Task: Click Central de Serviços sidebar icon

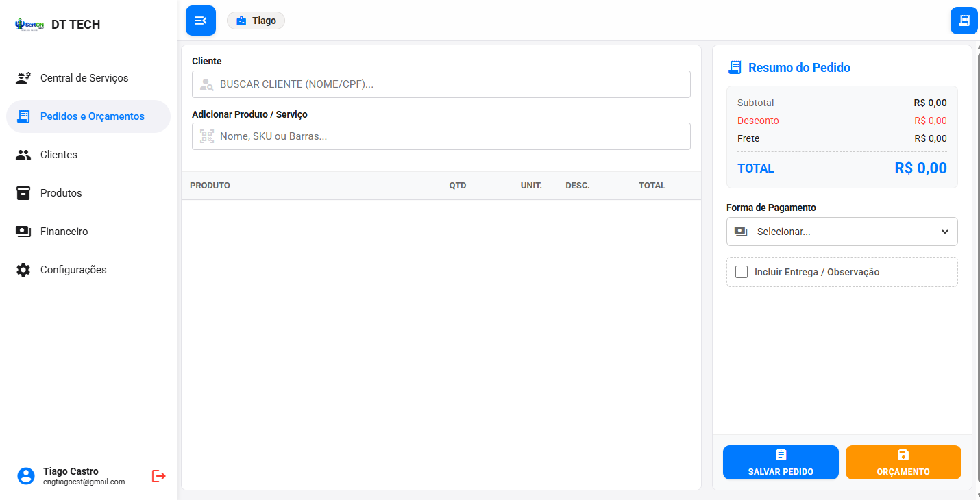Action: 23,78
